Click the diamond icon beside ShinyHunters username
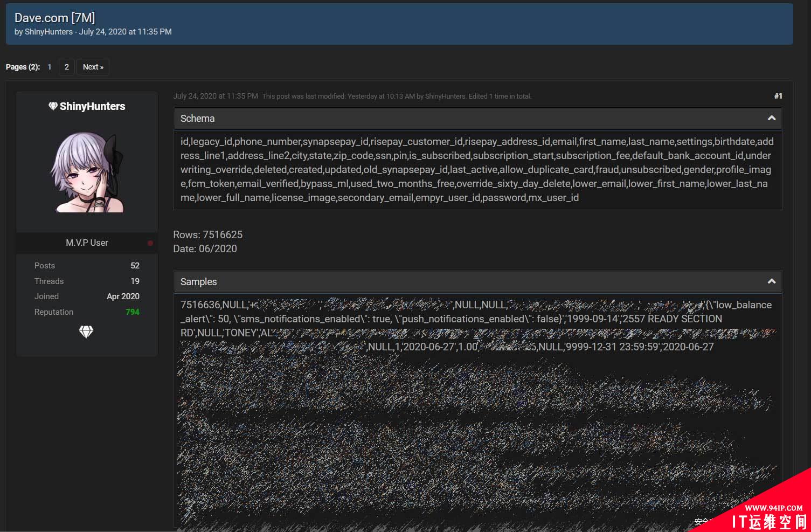811x532 pixels. click(53, 106)
